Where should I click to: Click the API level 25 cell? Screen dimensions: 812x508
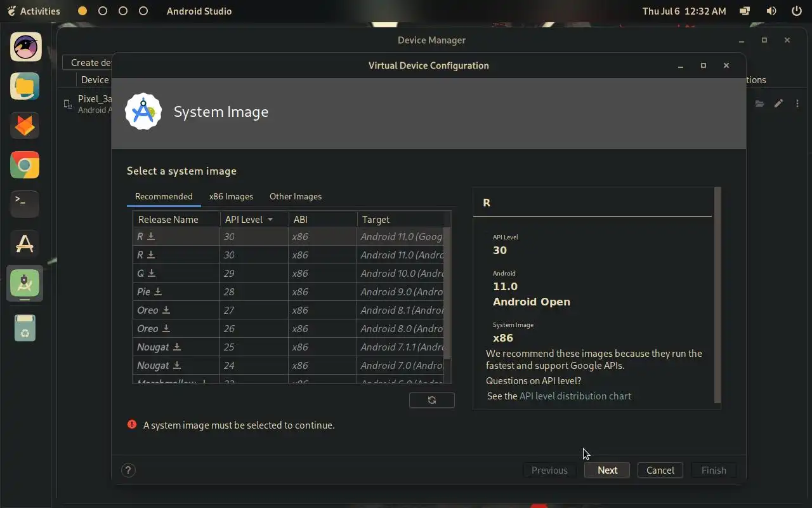[254, 347]
